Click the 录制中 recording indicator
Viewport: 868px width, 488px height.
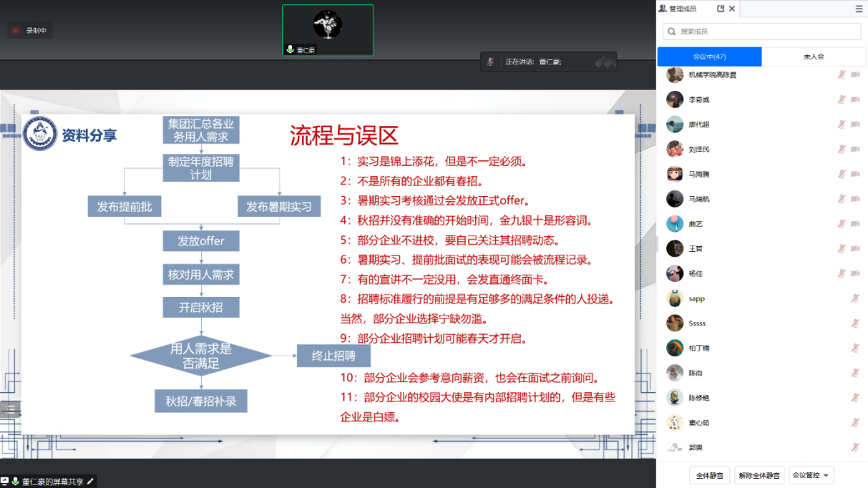(30, 30)
